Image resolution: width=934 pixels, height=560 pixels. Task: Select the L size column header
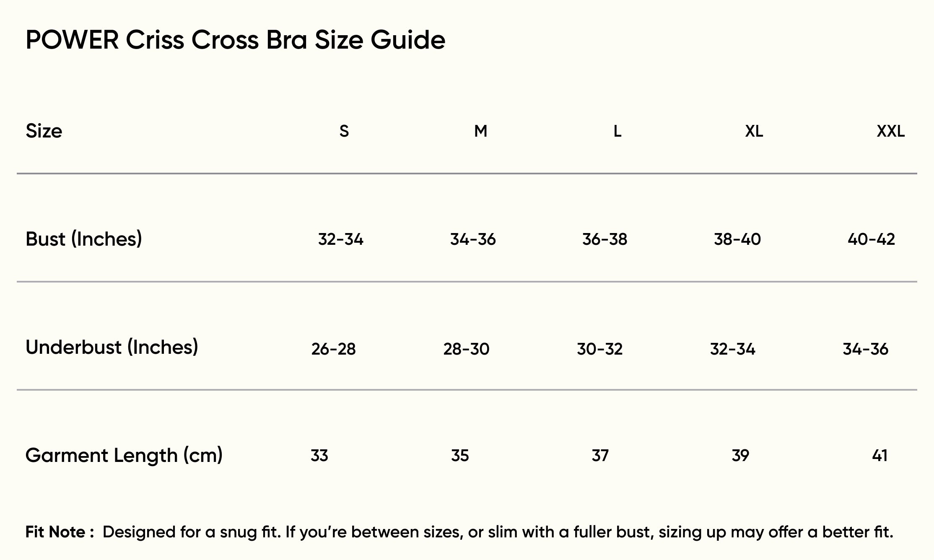(617, 131)
